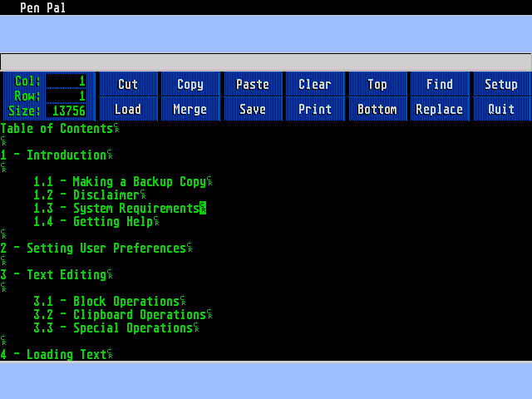
Task: Click highlighted CR marker after System Requirements
Action: click(203, 208)
